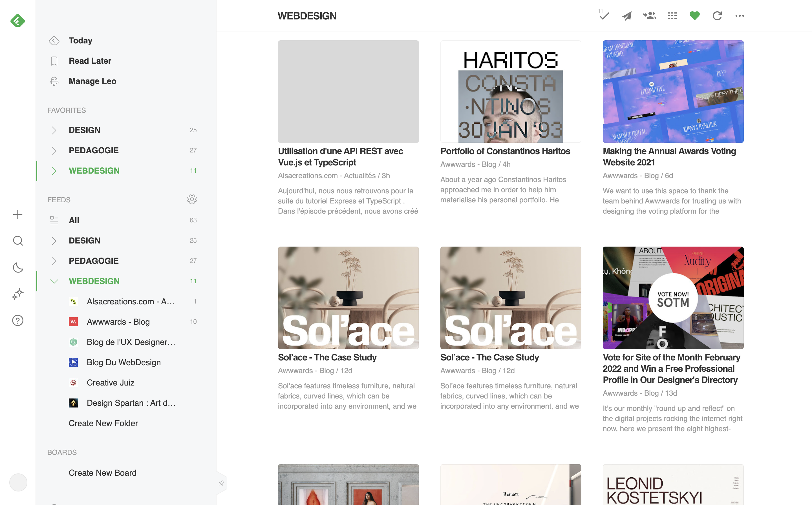This screenshot has width=812, height=505.
Task: Click Create New Board link
Action: click(x=103, y=473)
